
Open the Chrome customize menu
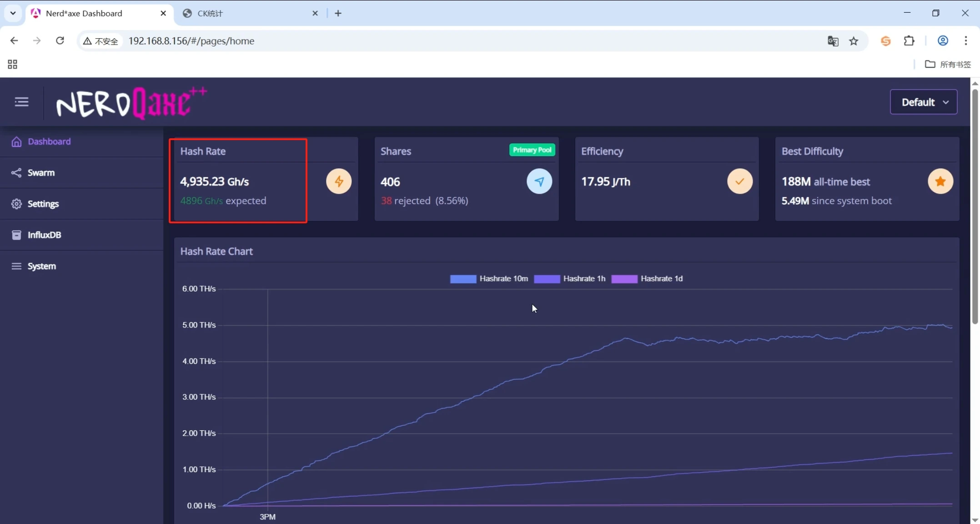coord(965,40)
